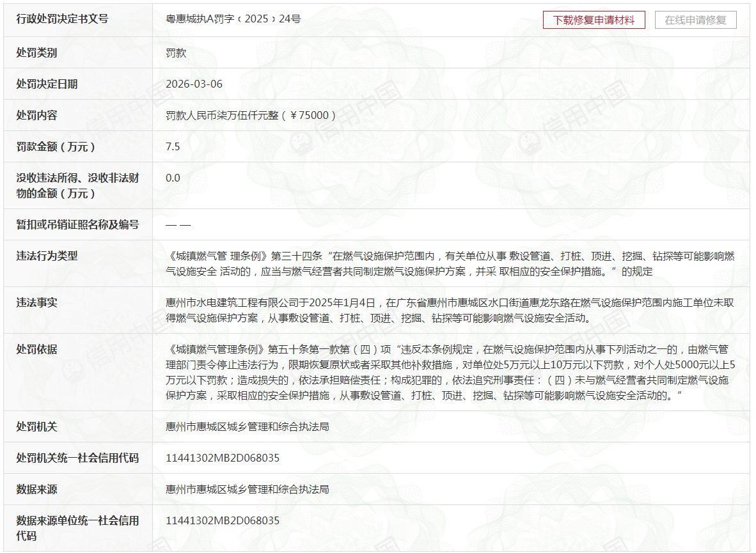Click the confiscated amount value 0.0
The width and height of the screenshot is (756, 553).
[173, 178]
